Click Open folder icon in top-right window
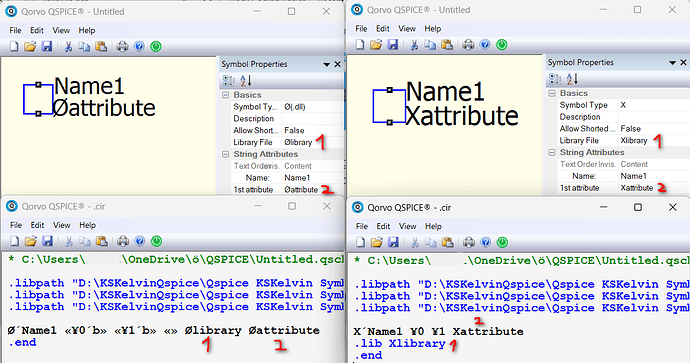690x363 pixels. tap(376, 44)
